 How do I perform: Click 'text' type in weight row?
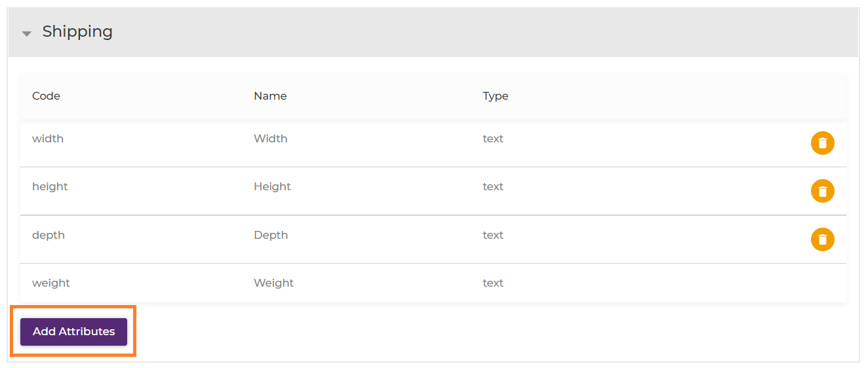493,283
